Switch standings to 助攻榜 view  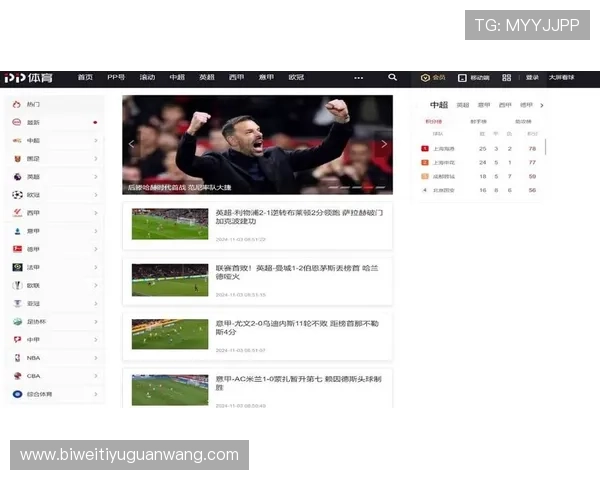[x=523, y=121]
